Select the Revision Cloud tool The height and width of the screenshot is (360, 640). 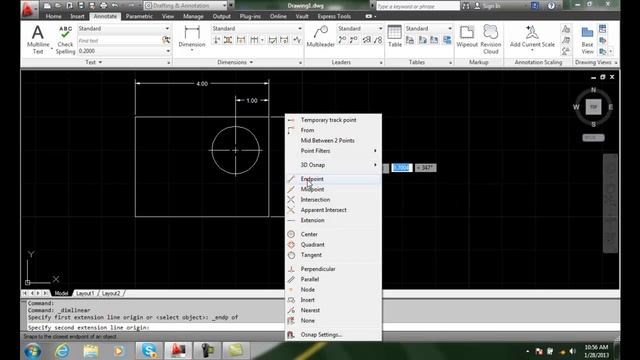pos(491,39)
